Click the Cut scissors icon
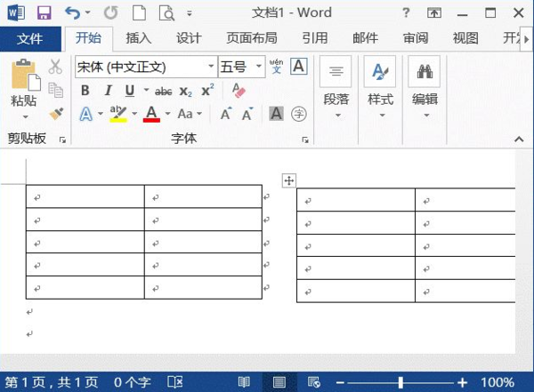This screenshot has width=534, height=392. coord(55,67)
